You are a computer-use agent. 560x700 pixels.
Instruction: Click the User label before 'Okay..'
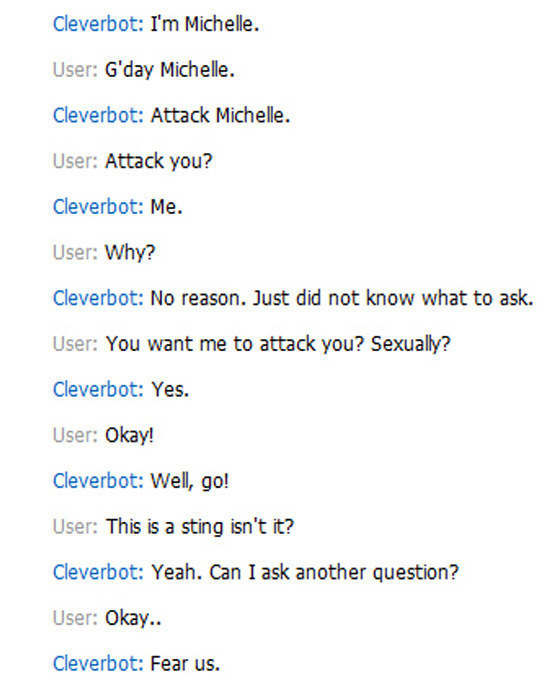click(x=75, y=618)
